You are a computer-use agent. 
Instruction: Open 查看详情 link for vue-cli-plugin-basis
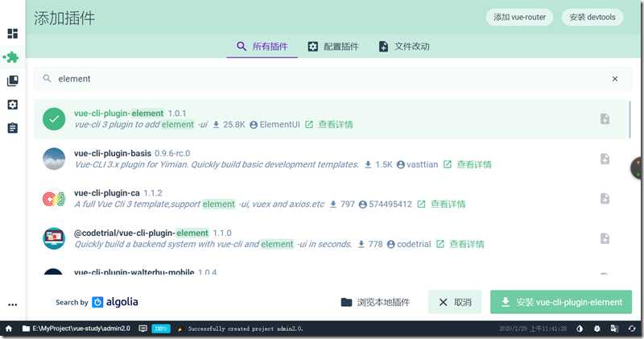click(x=474, y=164)
